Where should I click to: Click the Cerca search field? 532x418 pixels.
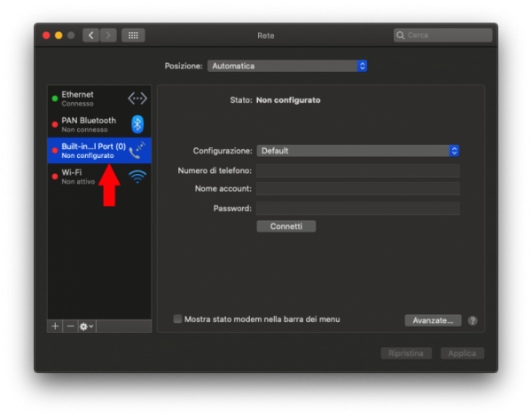(442, 35)
